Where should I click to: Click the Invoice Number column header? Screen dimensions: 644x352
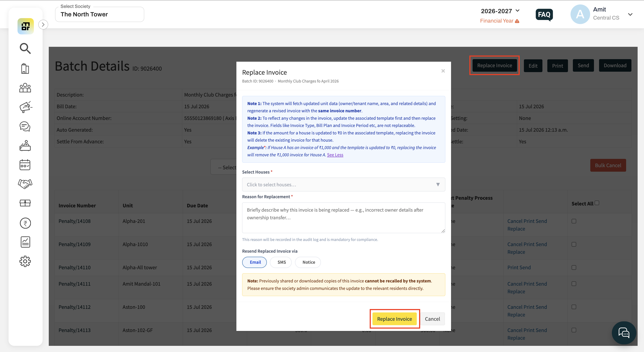pyautogui.click(x=77, y=205)
